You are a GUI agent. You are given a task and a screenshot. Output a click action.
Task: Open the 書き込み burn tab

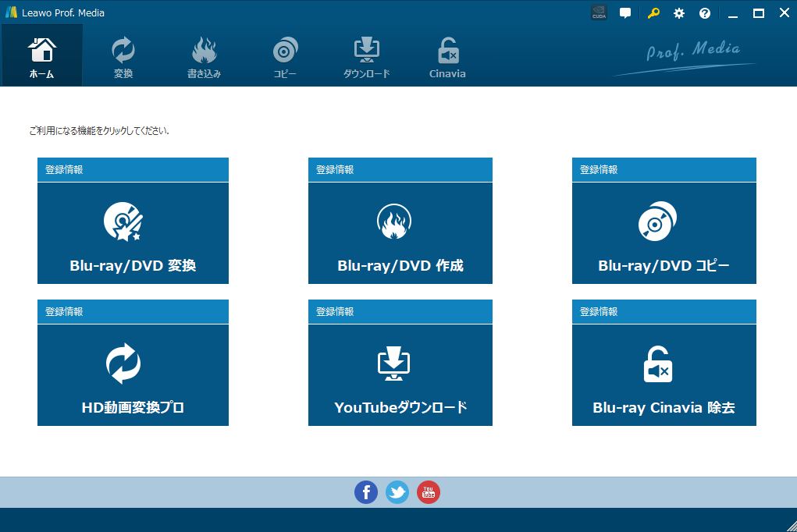pos(204,58)
